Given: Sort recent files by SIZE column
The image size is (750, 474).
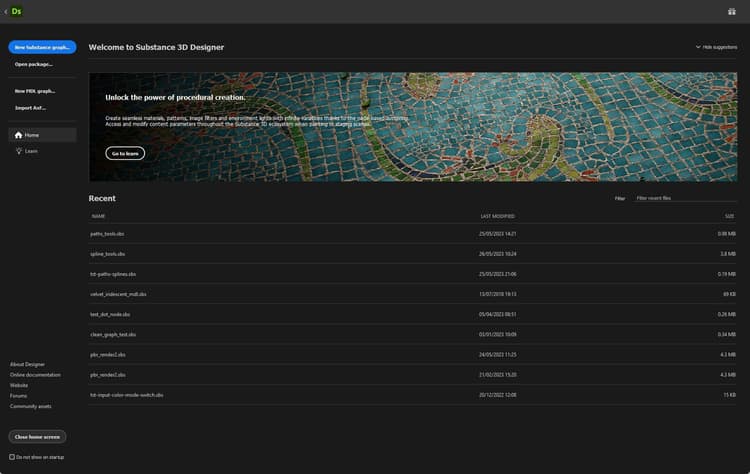Looking at the screenshot, I should pos(729,216).
